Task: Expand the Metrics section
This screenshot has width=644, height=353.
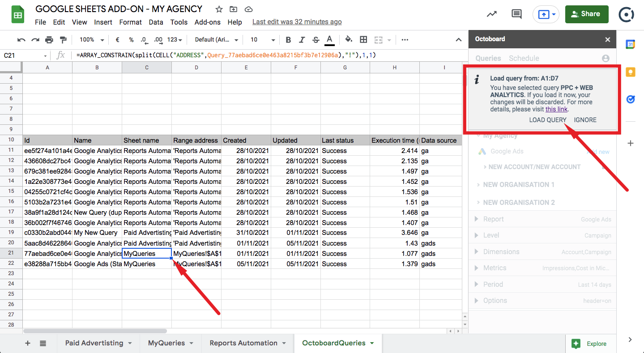Action: click(x=542, y=268)
